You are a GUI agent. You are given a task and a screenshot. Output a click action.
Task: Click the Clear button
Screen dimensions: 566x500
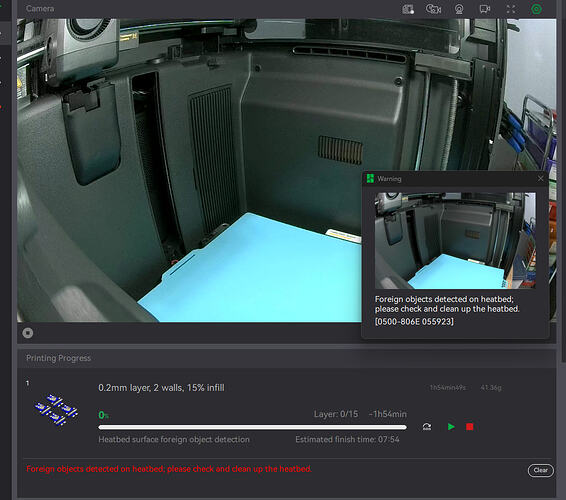coord(540,470)
